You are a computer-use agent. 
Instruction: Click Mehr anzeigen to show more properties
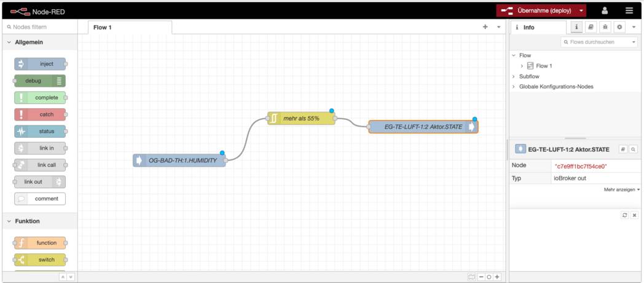tap(621, 189)
